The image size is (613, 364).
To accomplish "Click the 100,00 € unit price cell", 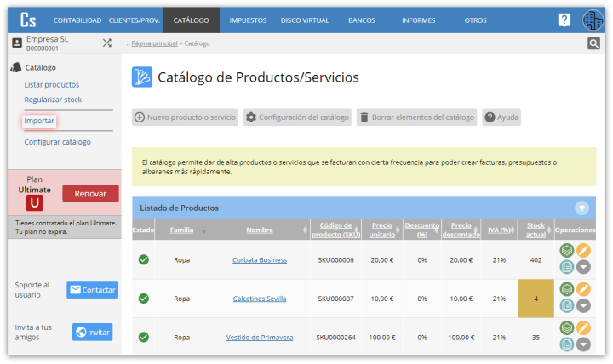I will click(x=382, y=337).
